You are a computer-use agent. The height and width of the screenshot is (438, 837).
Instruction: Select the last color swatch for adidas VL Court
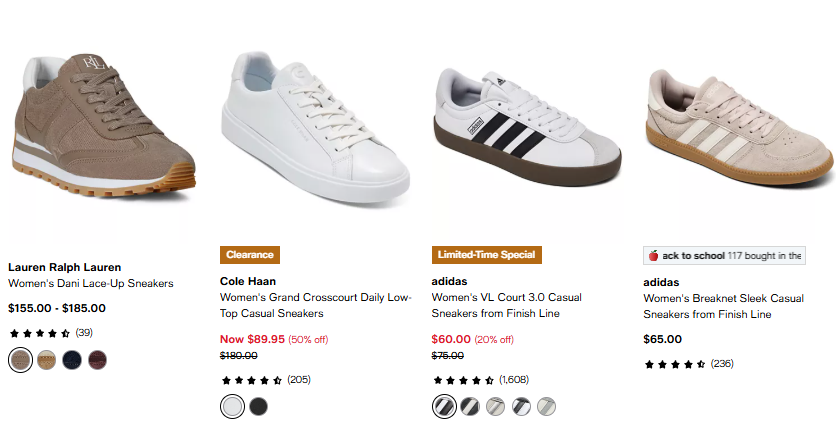pyautogui.click(x=546, y=406)
